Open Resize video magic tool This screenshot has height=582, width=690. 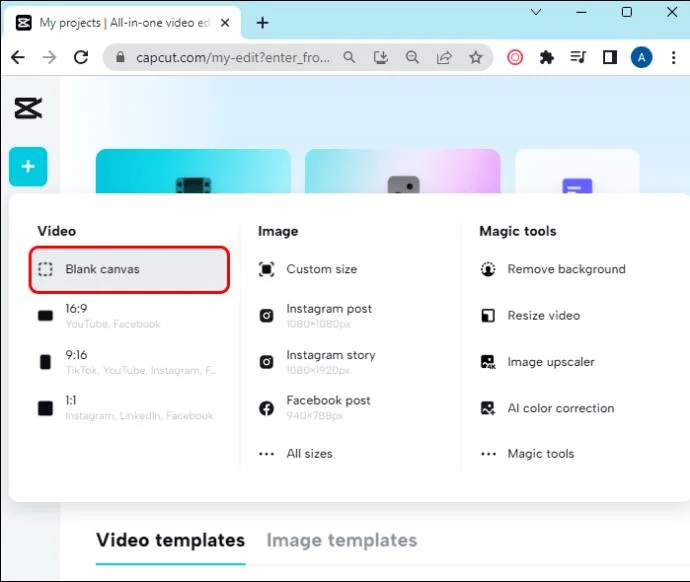click(530, 315)
